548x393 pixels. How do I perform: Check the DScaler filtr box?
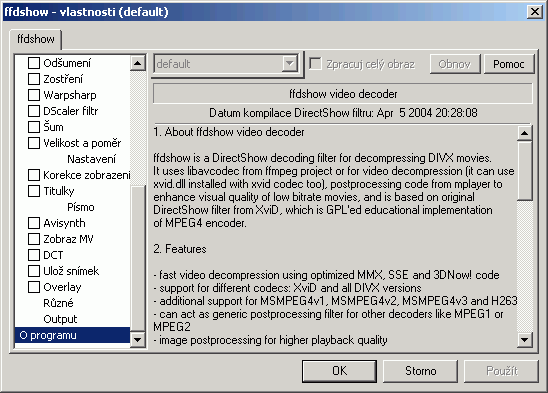click(34, 111)
